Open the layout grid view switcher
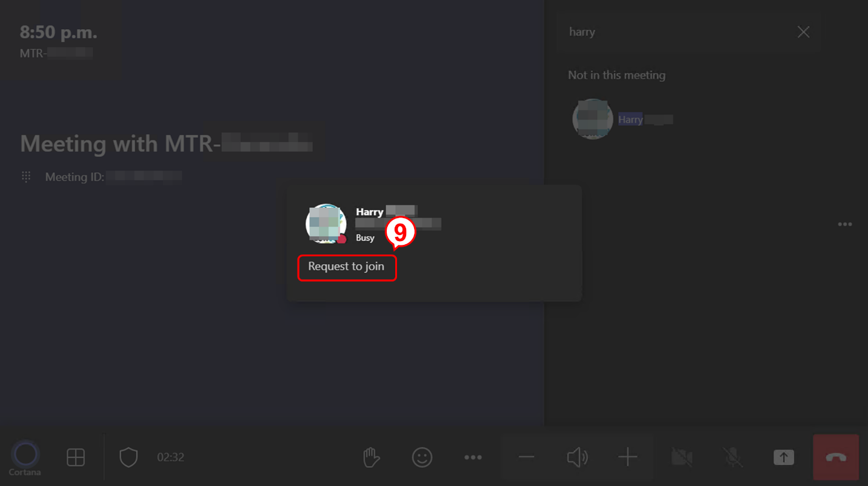The height and width of the screenshot is (486, 868). (x=76, y=458)
